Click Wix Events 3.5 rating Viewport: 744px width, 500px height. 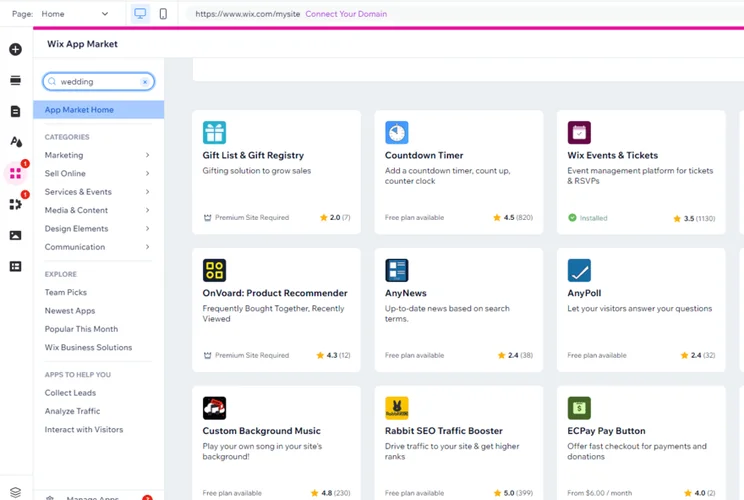pyautogui.click(x=694, y=219)
